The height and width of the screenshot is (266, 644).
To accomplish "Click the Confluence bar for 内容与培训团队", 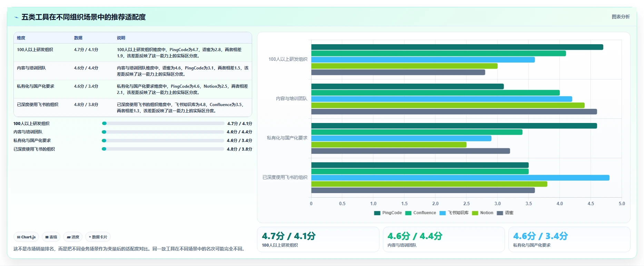I will tap(435, 93).
